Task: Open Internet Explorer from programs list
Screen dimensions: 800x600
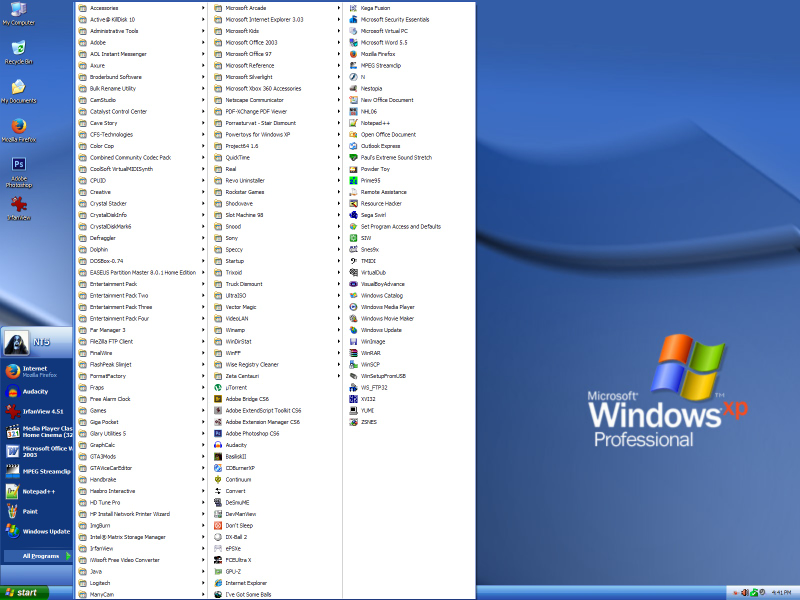Action: point(246,583)
